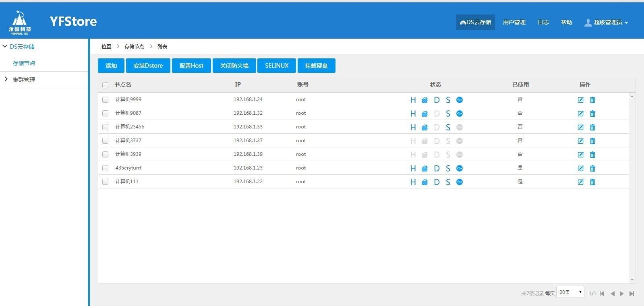
Task: Click the table scrollbar down arrow
Action: click(x=632, y=280)
